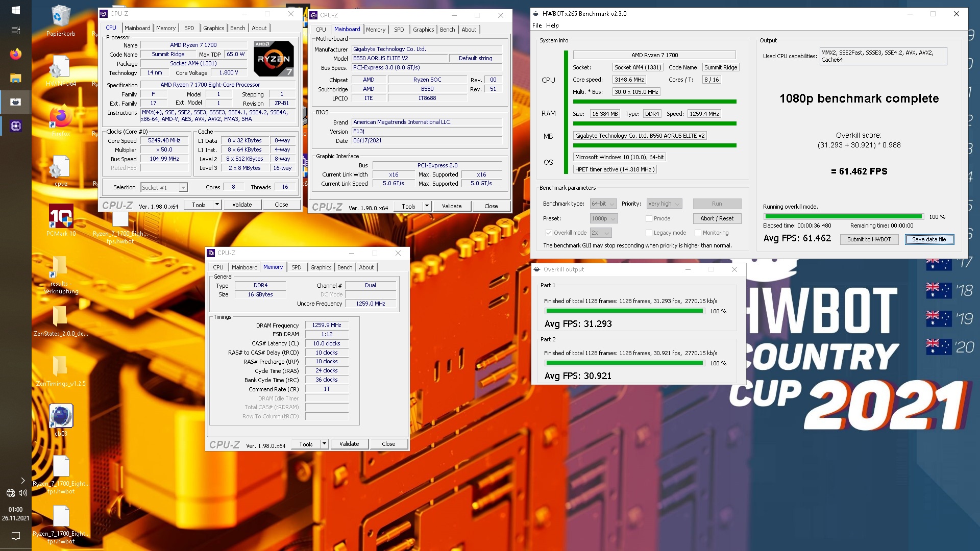Click the overall benchmark progress bar
The image size is (980, 551).
pyautogui.click(x=843, y=217)
